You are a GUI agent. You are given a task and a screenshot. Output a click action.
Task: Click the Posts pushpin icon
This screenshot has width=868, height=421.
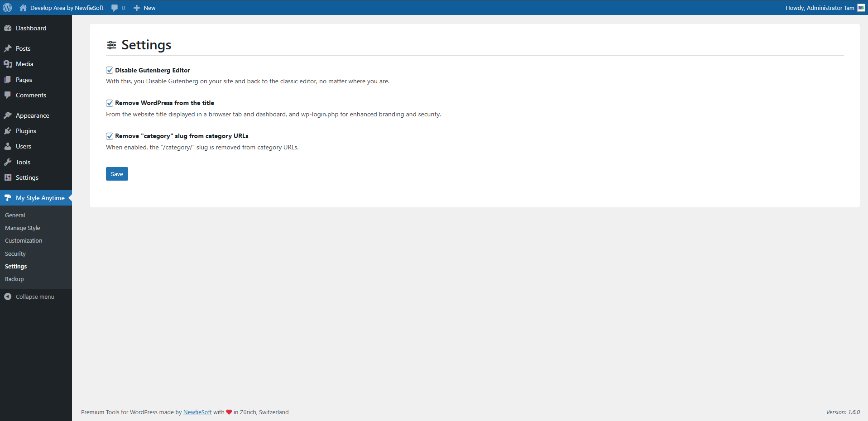point(8,48)
